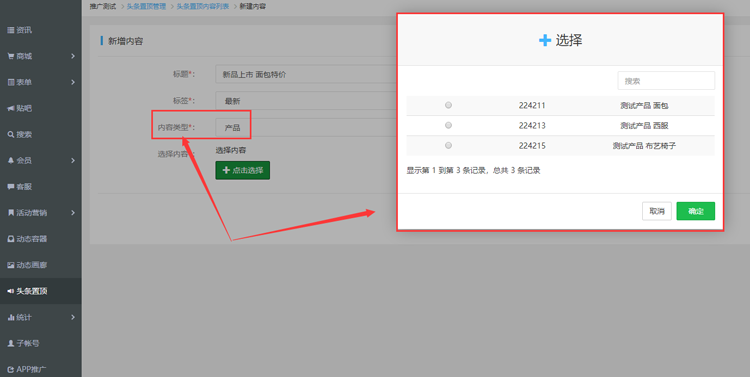The width and height of the screenshot is (750, 377).
Task: Click the 客服 chat bubble icon
Action: coord(11,187)
